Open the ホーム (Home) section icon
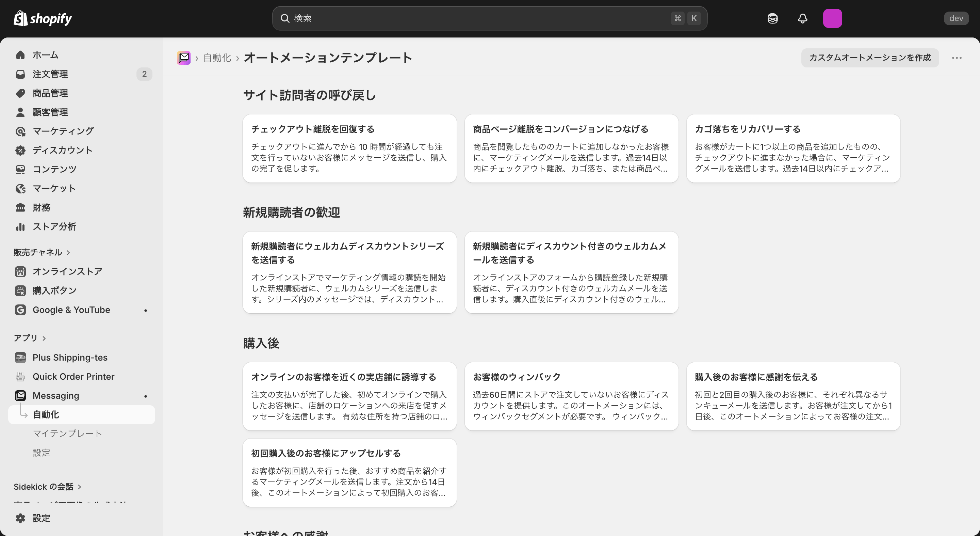The height and width of the screenshot is (536, 980). pos(20,55)
